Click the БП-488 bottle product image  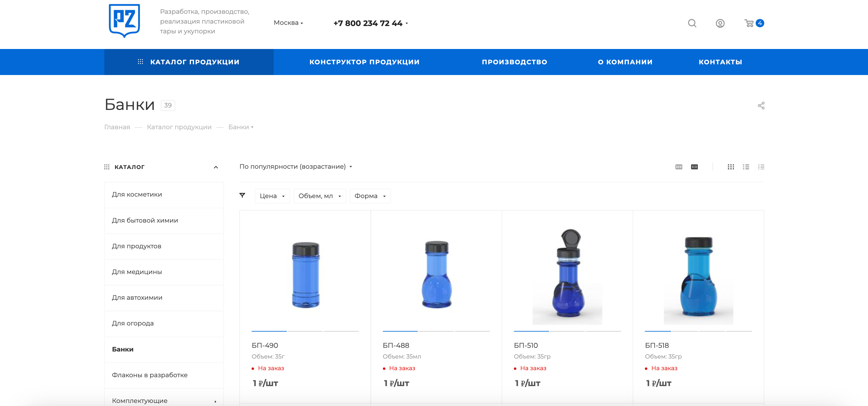tap(436, 274)
